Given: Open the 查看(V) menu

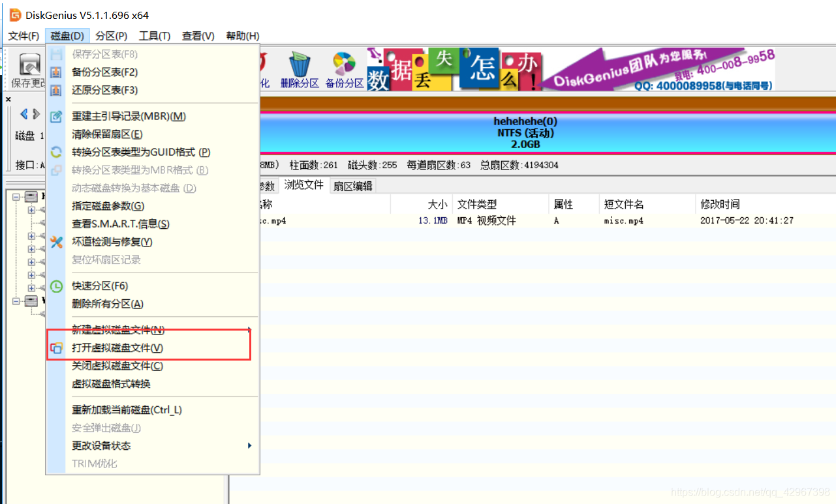Looking at the screenshot, I should click(198, 36).
